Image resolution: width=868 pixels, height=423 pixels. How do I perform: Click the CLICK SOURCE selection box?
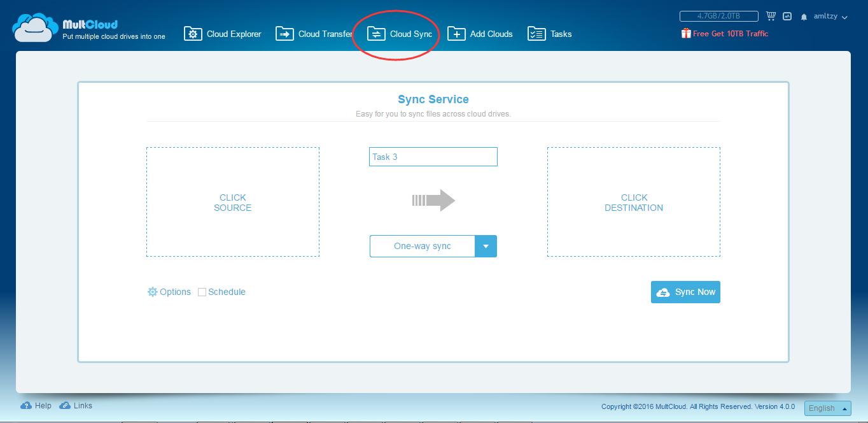[233, 202]
